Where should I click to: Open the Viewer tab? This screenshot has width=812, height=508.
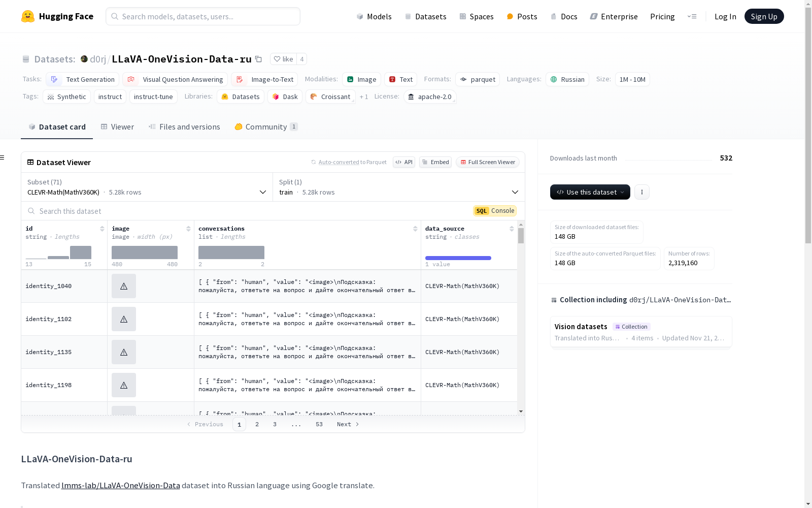117,127
